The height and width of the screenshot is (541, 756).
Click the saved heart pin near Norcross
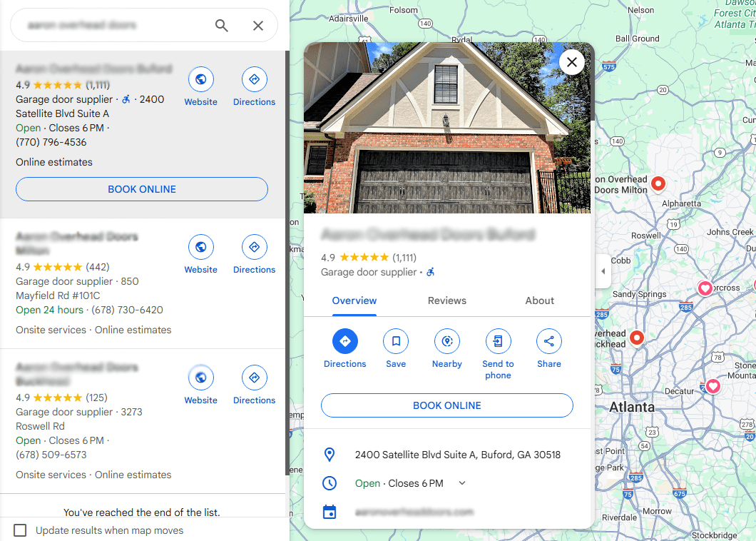pos(705,288)
